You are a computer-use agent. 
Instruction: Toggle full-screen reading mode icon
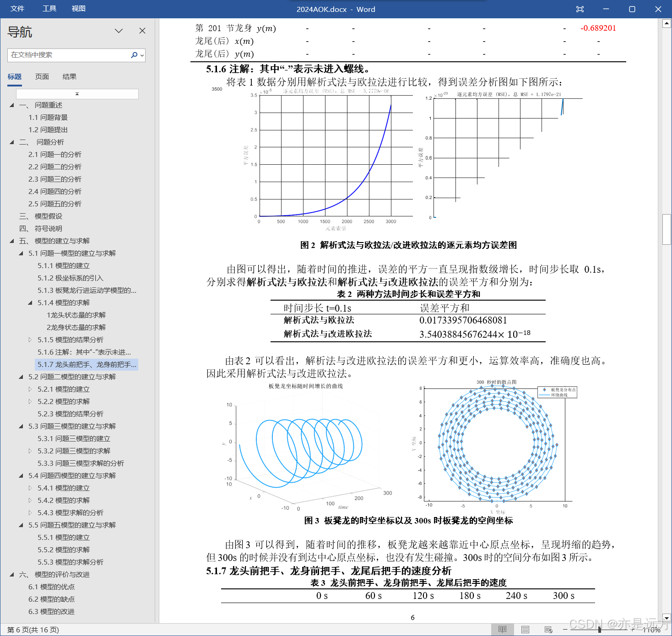coord(580,9)
